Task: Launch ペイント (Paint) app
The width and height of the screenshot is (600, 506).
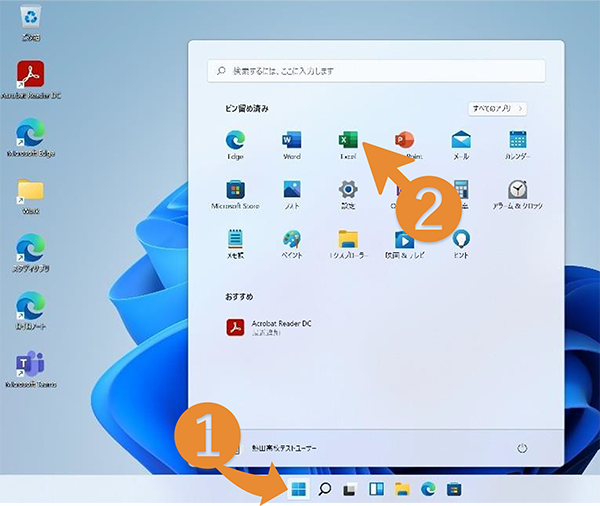Action: point(292,244)
